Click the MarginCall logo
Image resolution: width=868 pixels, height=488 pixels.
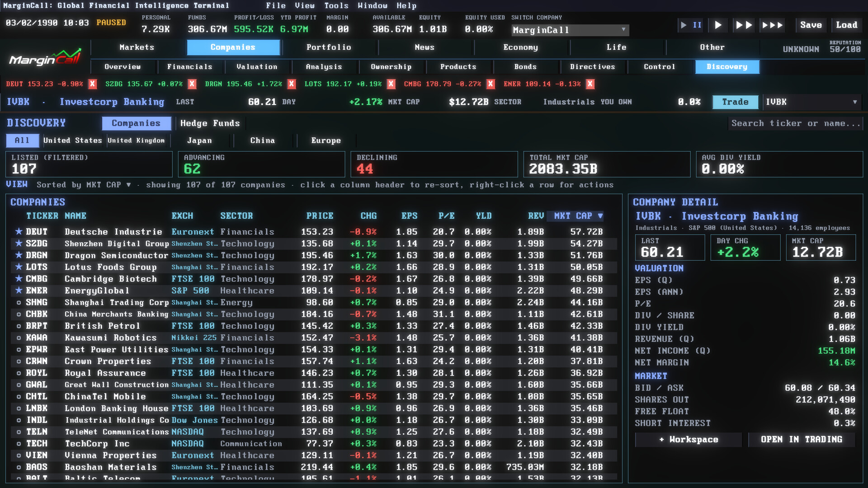tap(45, 57)
